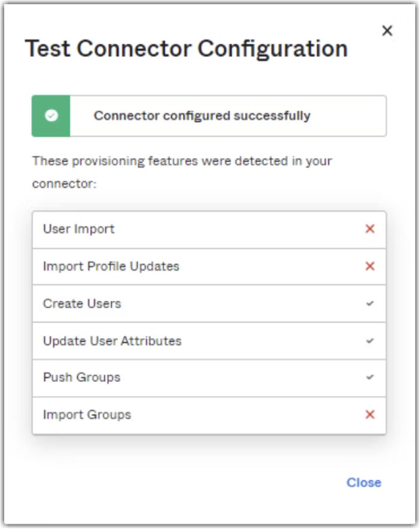This screenshot has height=529, width=420.
Task: Click the red X beside User Import
Action: point(370,229)
